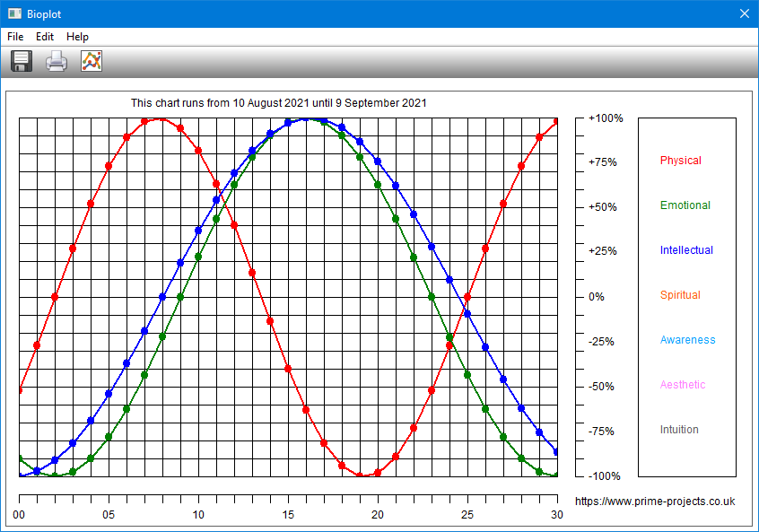Click the +100% label on the percentage axis

tap(606, 118)
